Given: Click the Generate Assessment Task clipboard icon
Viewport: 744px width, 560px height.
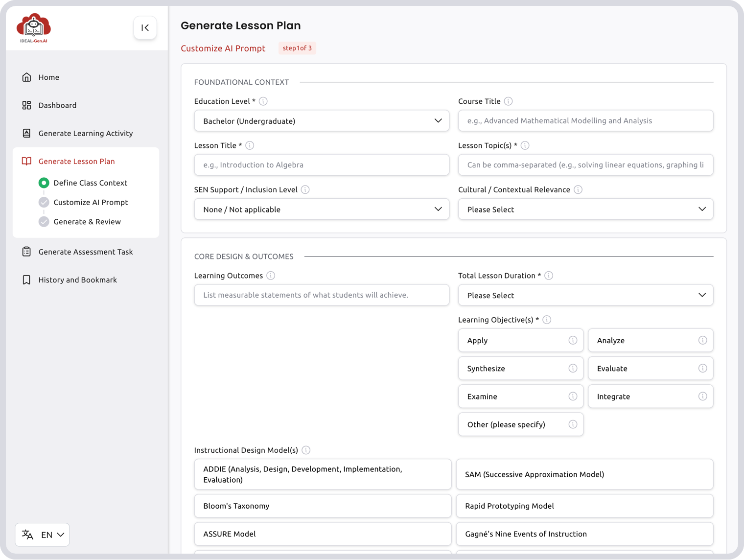Looking at the screenshot, I should point(26,252).
